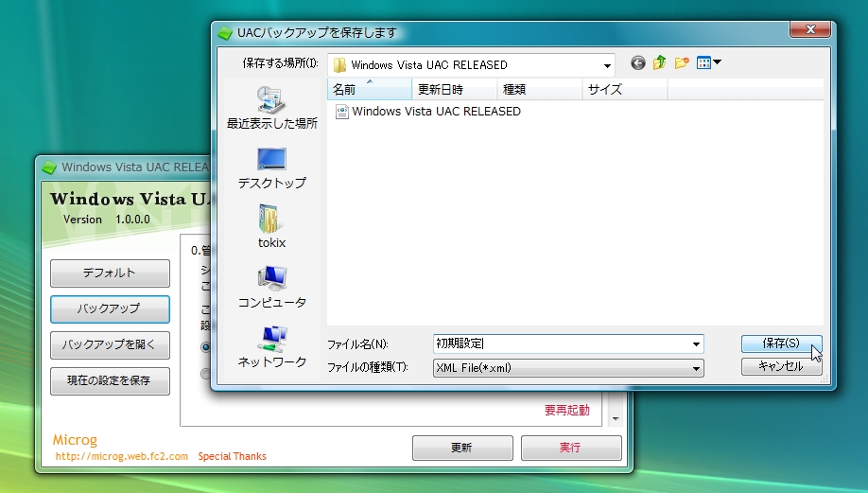This screenshot has height=493, width=868.
Task: Open Computer (コンピュータ) in places bar
Action: [271, 287]
